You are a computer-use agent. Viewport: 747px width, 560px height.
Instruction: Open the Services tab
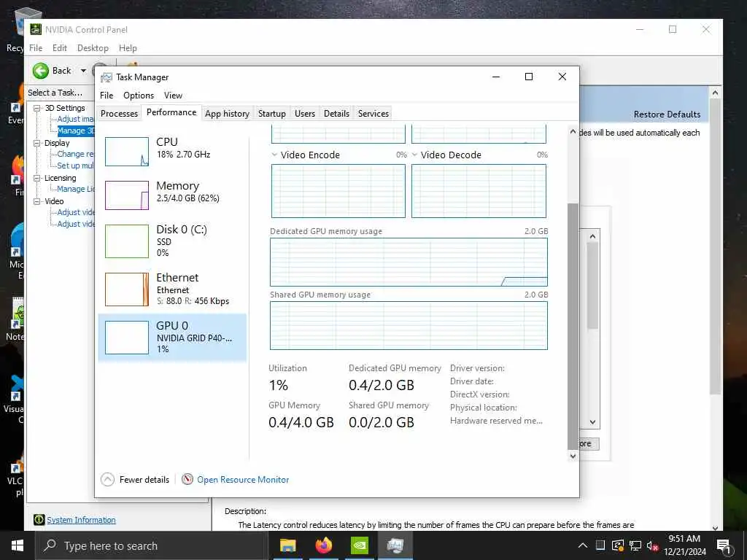coord(373,113)
